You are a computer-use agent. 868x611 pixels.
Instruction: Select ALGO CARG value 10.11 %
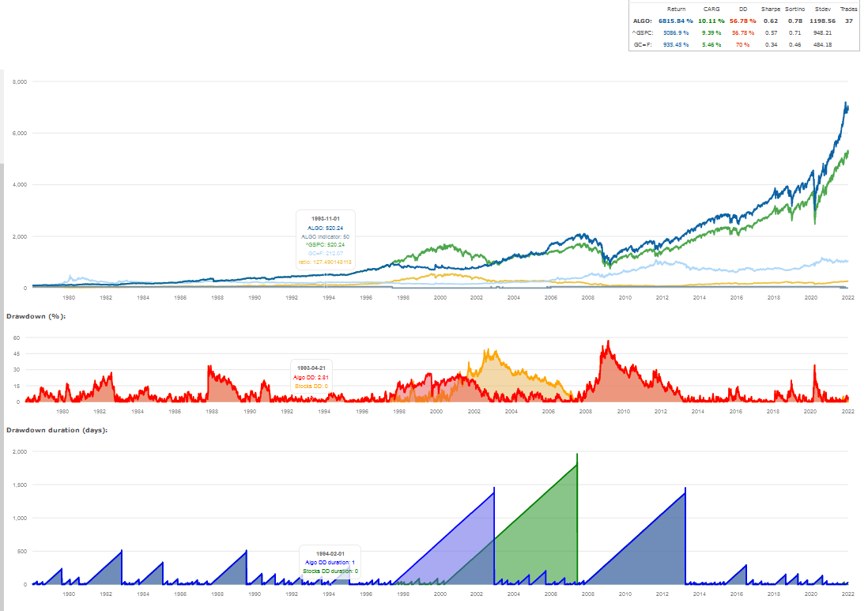711,21
